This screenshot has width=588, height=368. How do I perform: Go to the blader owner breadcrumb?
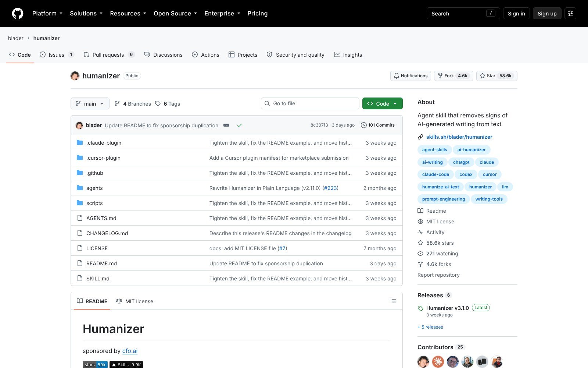tap(16, 38)
